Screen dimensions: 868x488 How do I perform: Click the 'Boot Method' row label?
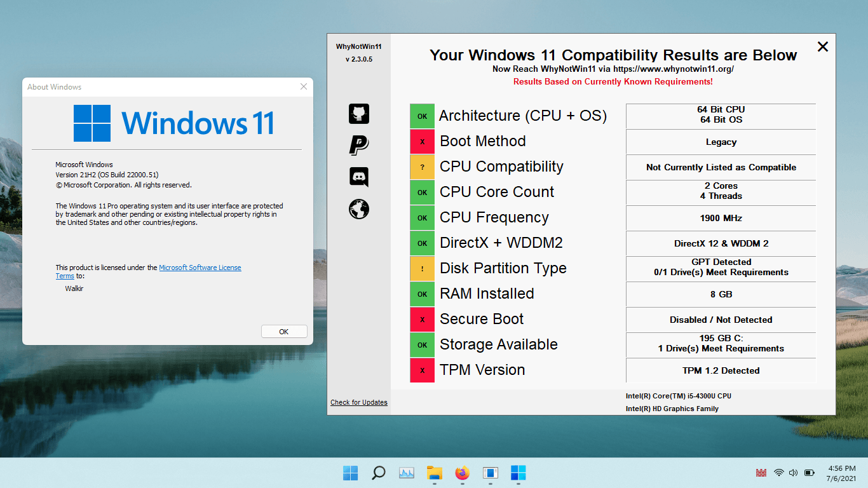pyautogui.click(x=483, y=141)
